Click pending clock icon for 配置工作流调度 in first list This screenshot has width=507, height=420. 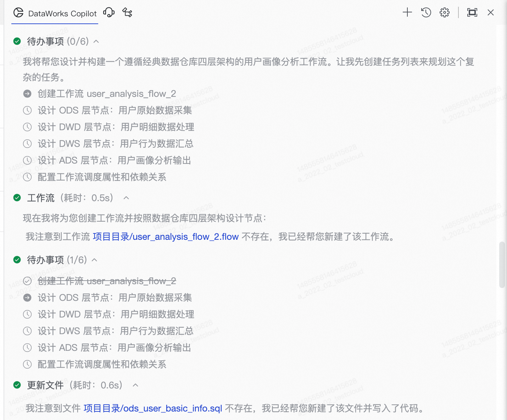[x=27, y=177]
